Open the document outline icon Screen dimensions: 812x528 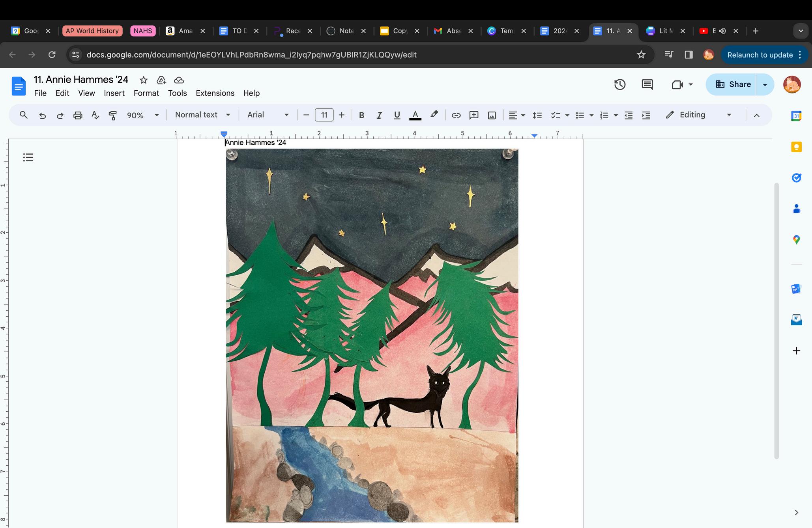(x=28, y=157)
